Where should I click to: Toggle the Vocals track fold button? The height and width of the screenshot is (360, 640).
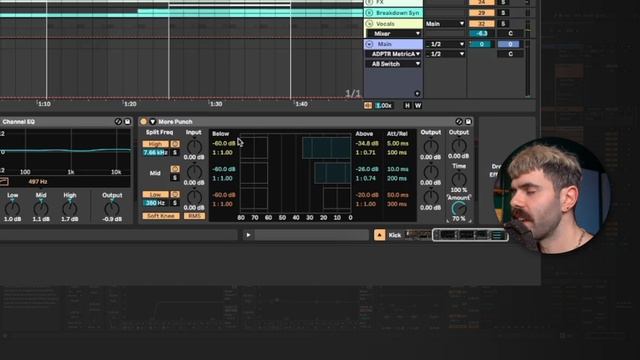369,24
